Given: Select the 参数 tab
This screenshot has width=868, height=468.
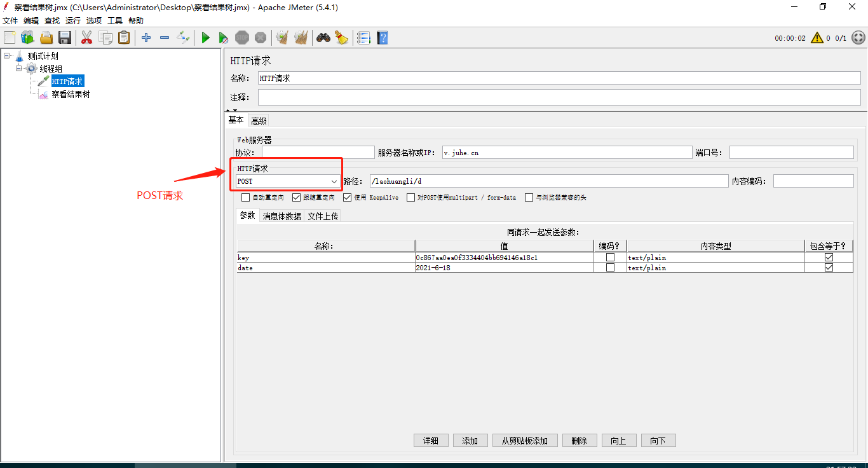Looking at the screenshot, I should click(248, 216).
